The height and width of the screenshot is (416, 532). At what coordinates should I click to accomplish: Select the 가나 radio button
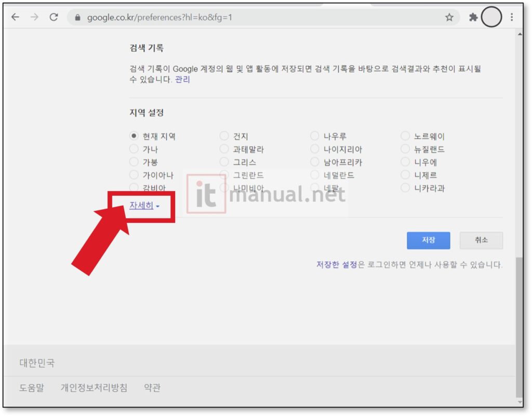pyautogui.click(x=134, y=149)
